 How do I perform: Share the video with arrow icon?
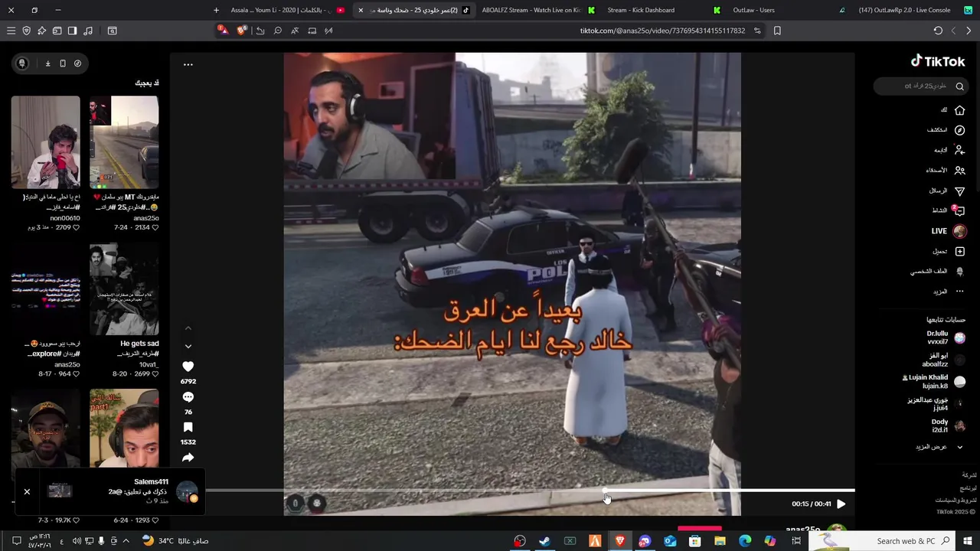tap(188, 458)
